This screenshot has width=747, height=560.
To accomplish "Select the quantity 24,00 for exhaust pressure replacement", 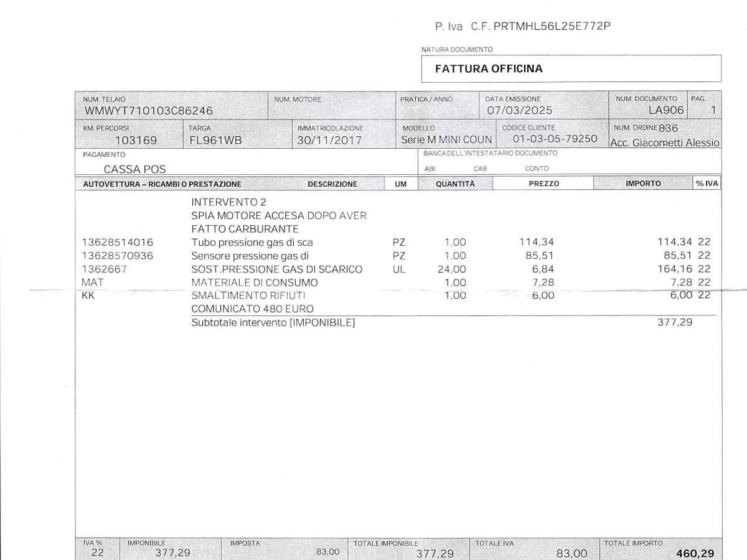I will tap(451, 269).
